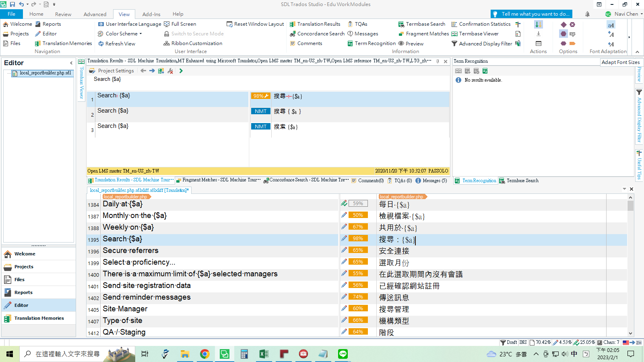This screenshot has width=644, height=362.
Task: Open the Termbase Search window from the ribbon
Action: pyautogui.click(x=421, y=24)
